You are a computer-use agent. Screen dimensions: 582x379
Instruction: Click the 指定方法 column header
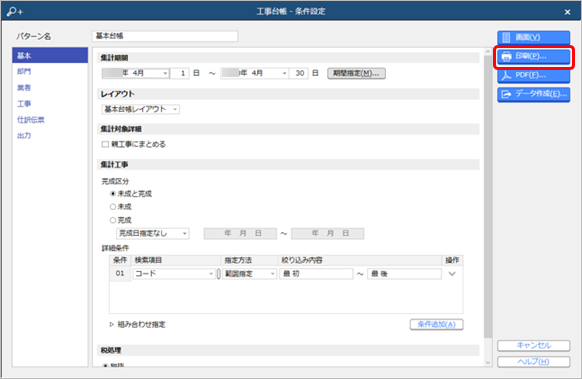[x=249, y=260]
